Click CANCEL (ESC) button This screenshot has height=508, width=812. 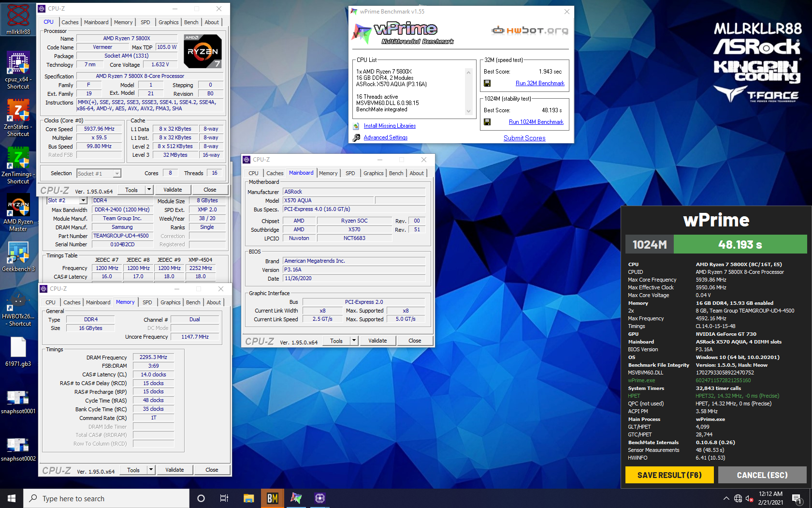762,475
